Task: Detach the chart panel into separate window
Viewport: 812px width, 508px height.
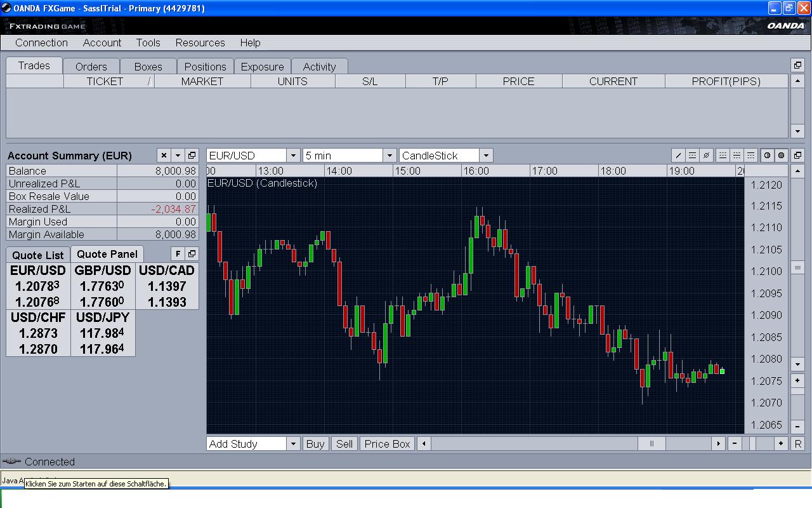Action: (x=798, y=156)
